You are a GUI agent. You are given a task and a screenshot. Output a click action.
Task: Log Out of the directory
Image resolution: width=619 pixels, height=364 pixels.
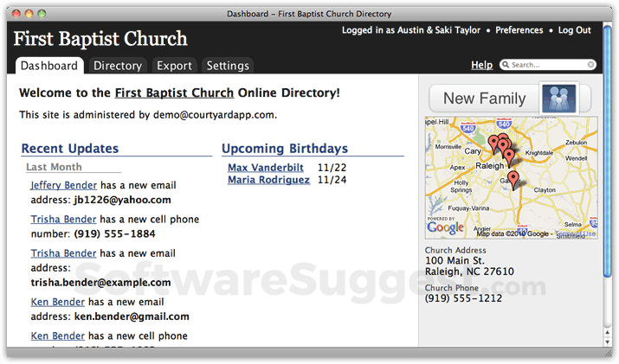tap(574, 30)
